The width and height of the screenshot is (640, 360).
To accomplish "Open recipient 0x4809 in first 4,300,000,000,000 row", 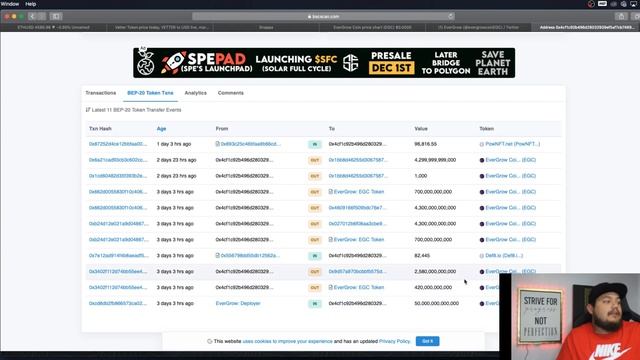I will click(358, 208).
